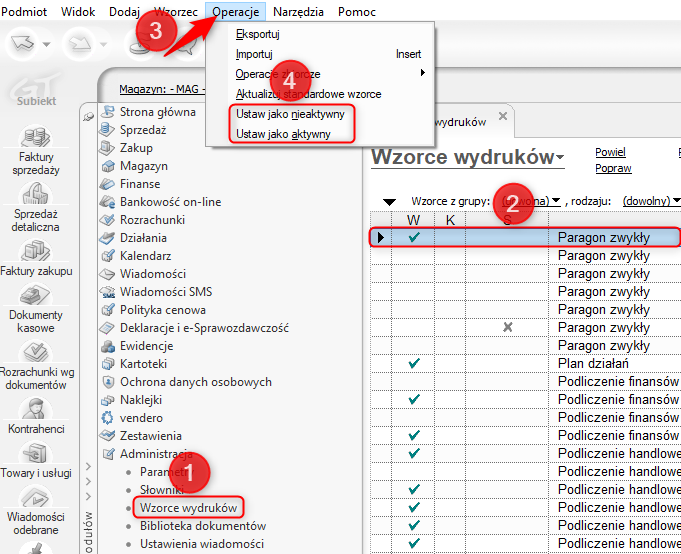The width and height of the screenshot is (681, 554).
Task: Select Polityka cenowa tree item
Action: click(163, 310)
